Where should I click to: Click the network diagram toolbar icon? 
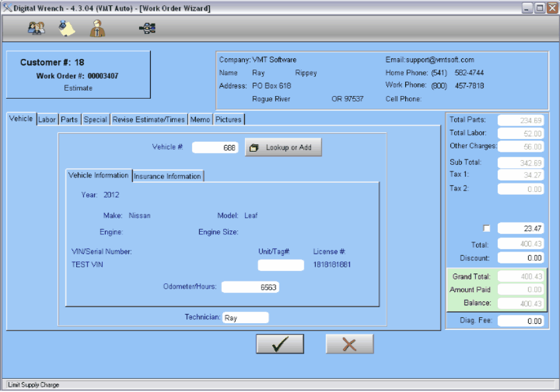[147, 28]
